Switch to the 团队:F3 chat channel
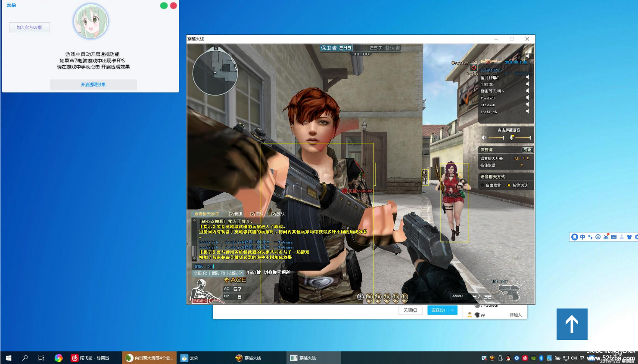This screenshot has width=638, height=364. coord(218,273)
